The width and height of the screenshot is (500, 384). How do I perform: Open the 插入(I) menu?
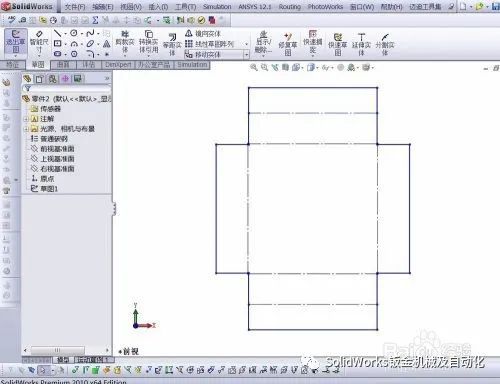[158, 7]
